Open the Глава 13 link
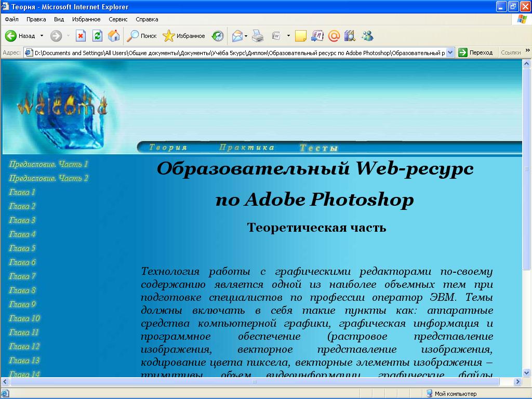The height and width of the screenshot is (399, 532). 24,361
